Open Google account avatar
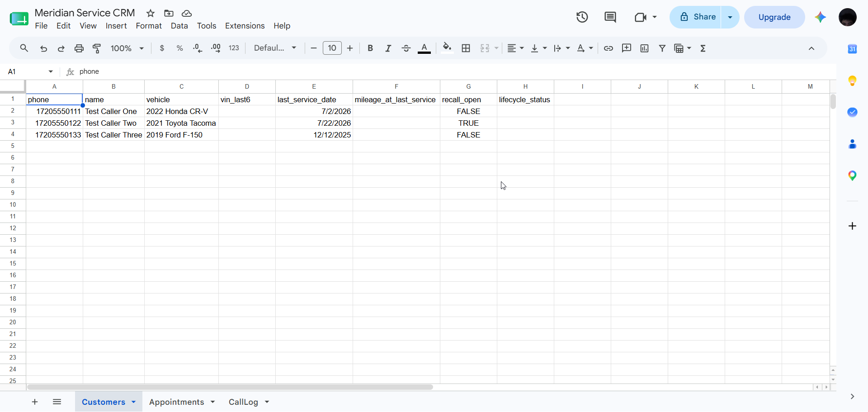 tap(848, 17)
